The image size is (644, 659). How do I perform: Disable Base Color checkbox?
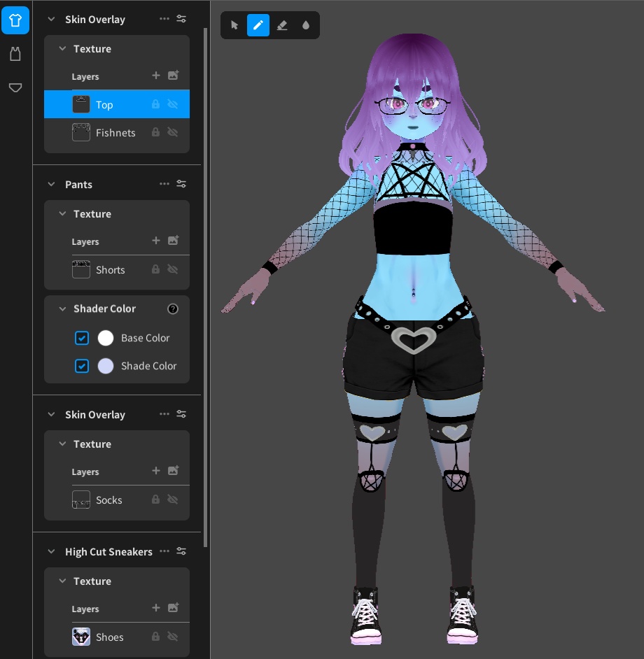point(82,338)
